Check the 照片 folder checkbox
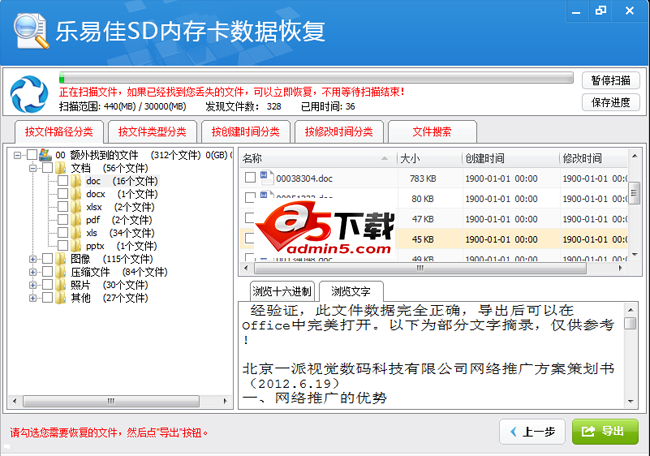This screenshot has height=456, width=650. point(48,285)
